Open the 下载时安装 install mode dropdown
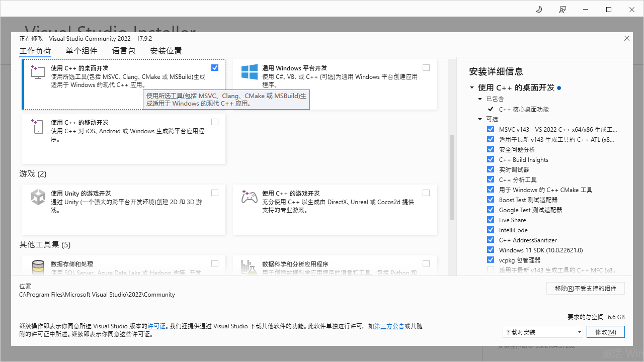 pyautogui.click(x=542, y=332)
